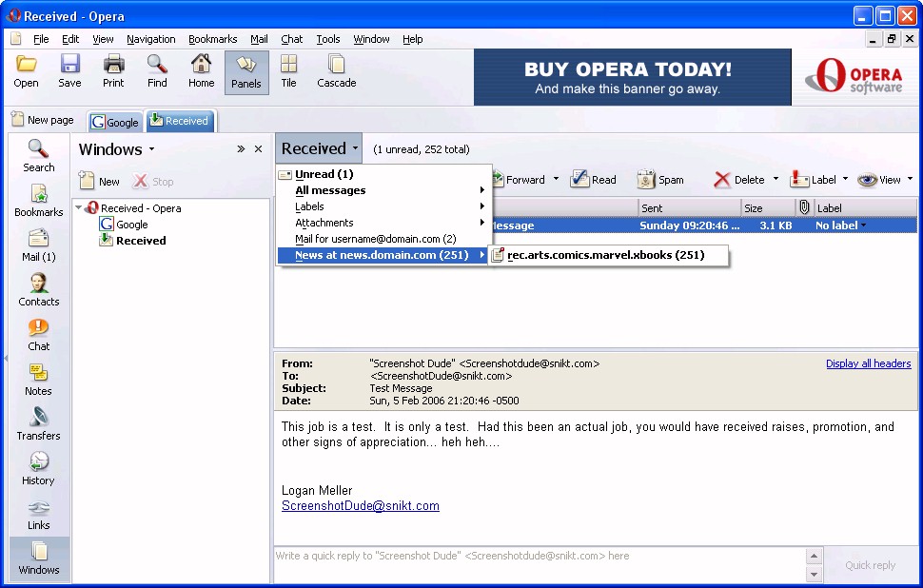The width and height of the screenshot is (923, 588).
Task: Click the Save floppy disk icon
Action: (x=69, y=71)
